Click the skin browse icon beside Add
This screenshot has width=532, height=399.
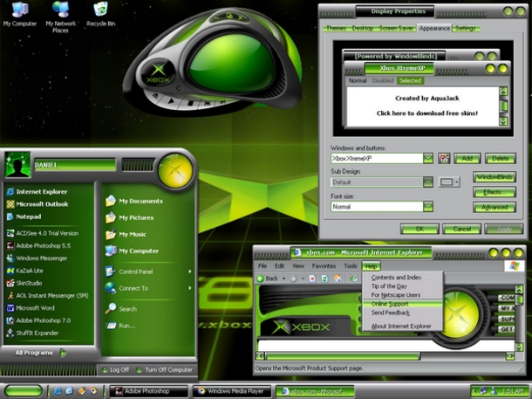pyautogui.click(x=444, y=158)
